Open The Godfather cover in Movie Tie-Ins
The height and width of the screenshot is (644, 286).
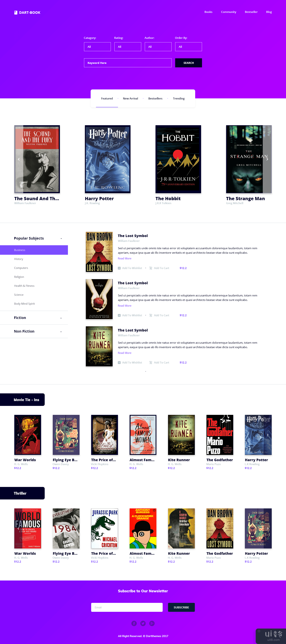[220, 435]
